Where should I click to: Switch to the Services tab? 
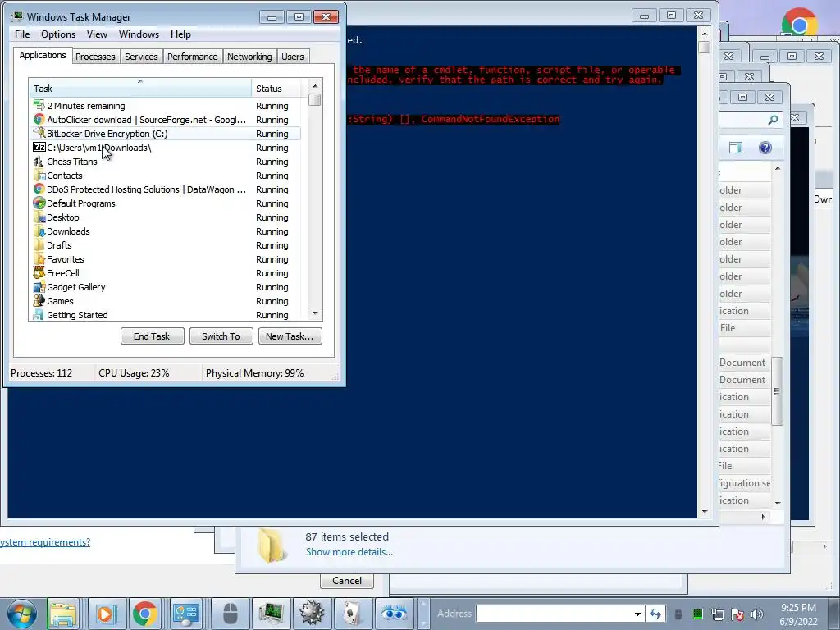(141, 57)
